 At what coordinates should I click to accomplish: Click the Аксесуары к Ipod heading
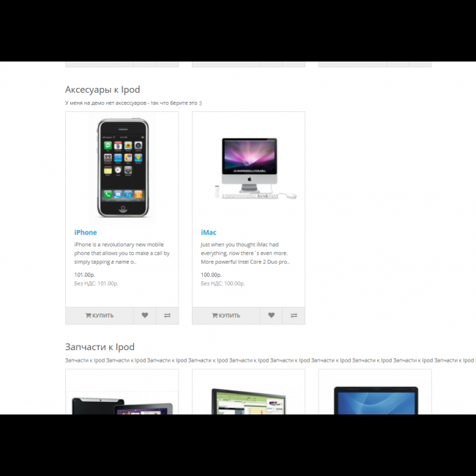coord(103,89)
